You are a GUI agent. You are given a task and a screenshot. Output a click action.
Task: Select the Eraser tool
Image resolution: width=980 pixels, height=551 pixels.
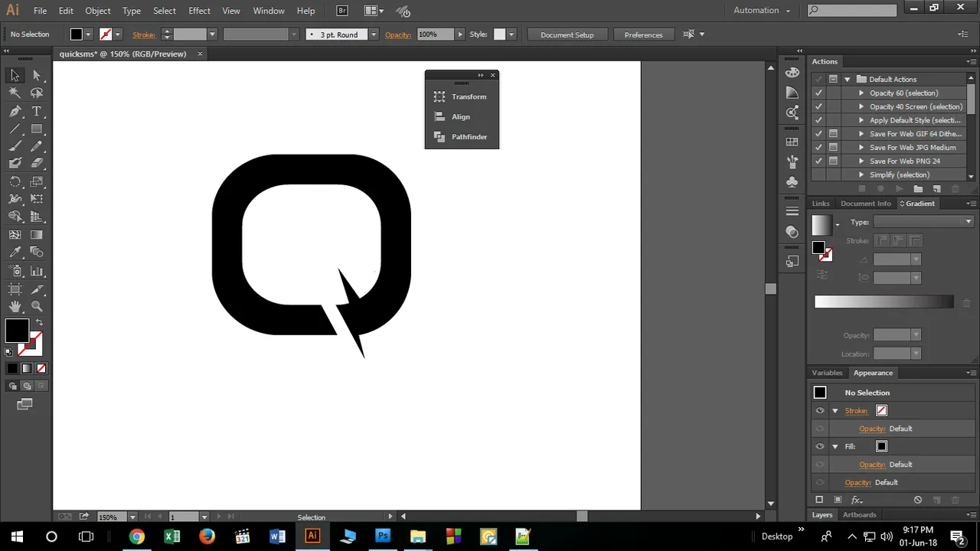37,163
